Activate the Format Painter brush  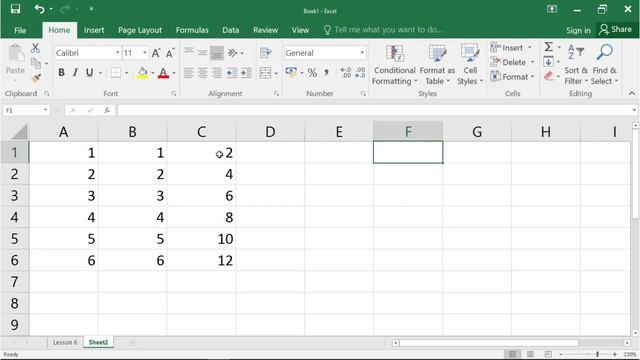click(36, 78)
